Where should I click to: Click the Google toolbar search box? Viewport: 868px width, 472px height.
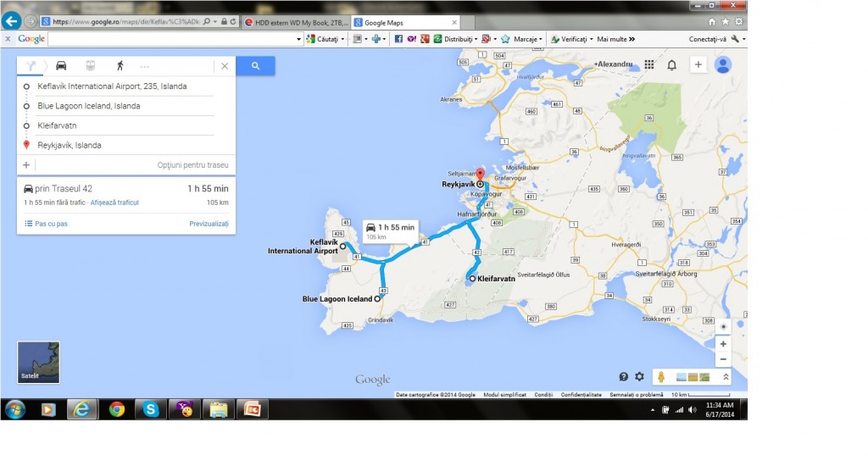171,39
